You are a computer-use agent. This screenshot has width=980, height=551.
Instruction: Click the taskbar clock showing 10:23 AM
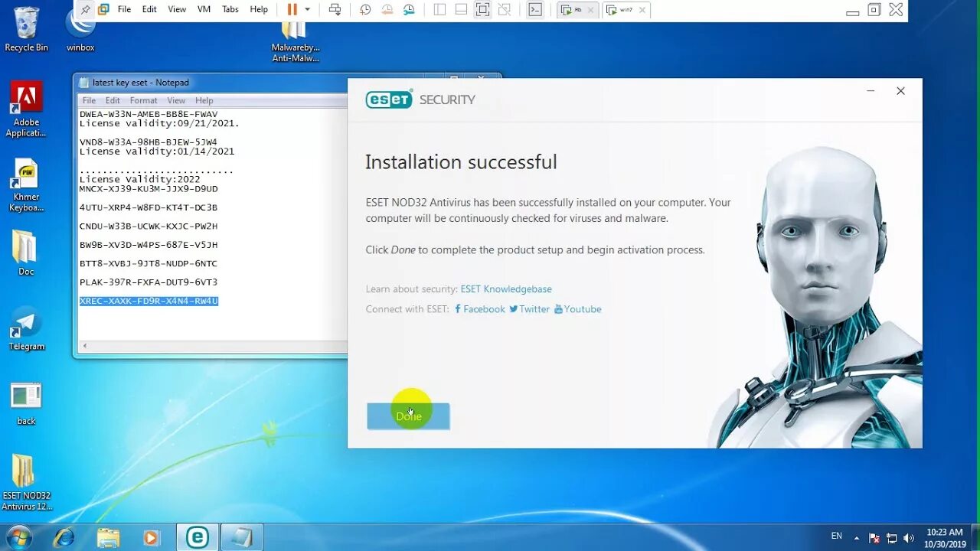tap(943, 537)
